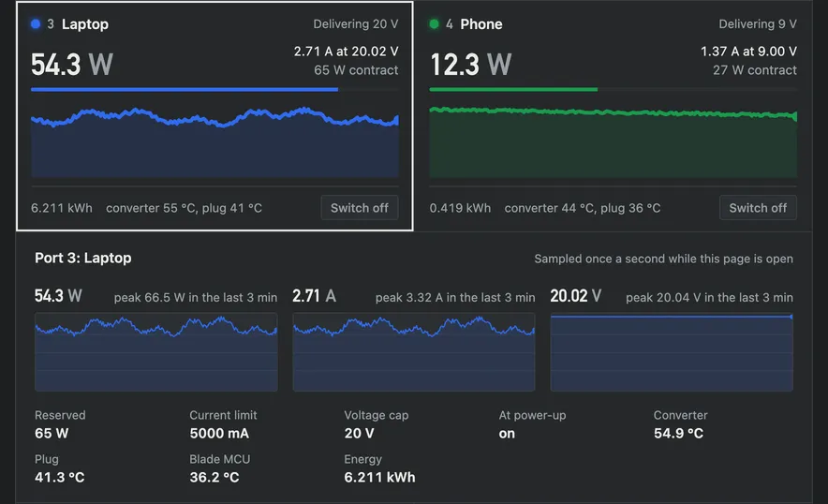Click the Blade MCU value 36.2 °C
Viewport: 828px width, 504px height.
pos(214,477)
